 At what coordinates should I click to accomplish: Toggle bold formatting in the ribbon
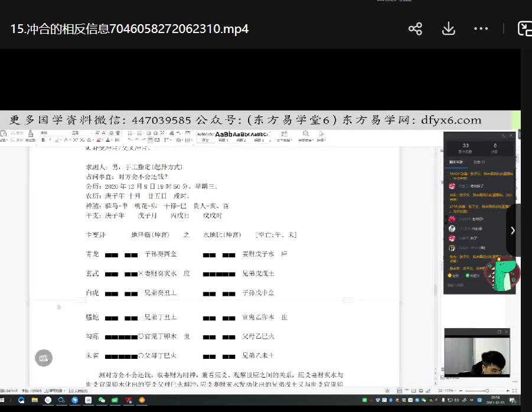pos(43,140)
